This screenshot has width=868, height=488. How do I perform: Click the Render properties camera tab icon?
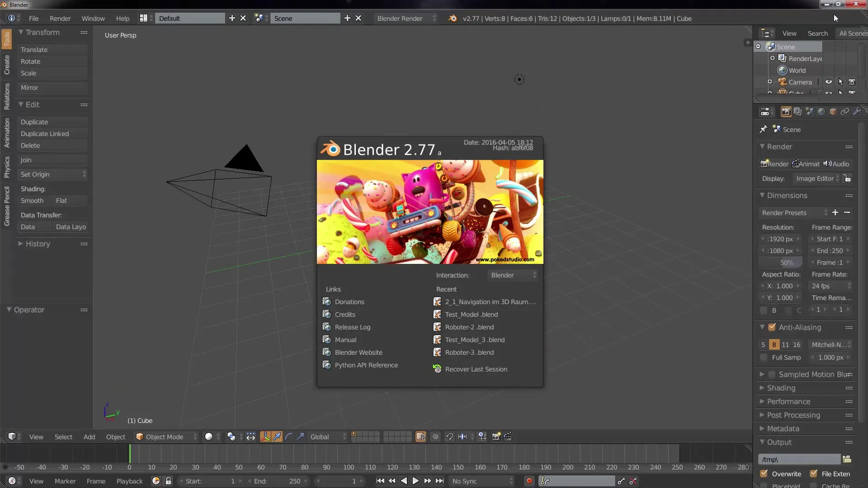pos(786,112)
